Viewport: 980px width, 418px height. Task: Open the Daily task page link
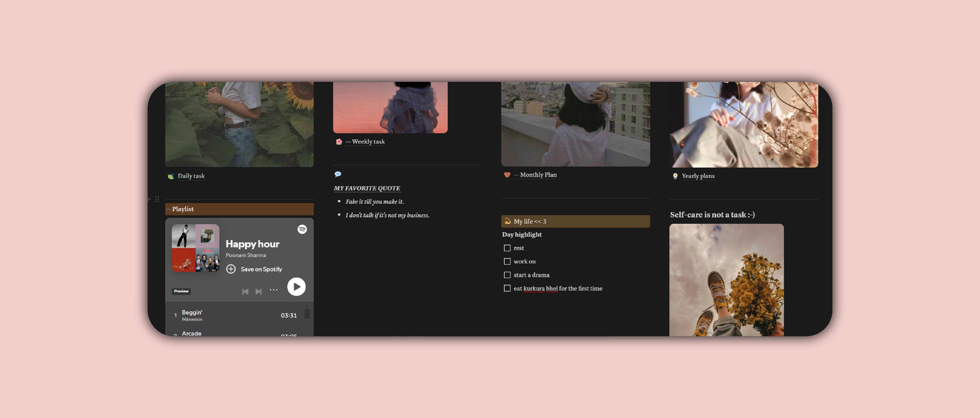point(191,176)
